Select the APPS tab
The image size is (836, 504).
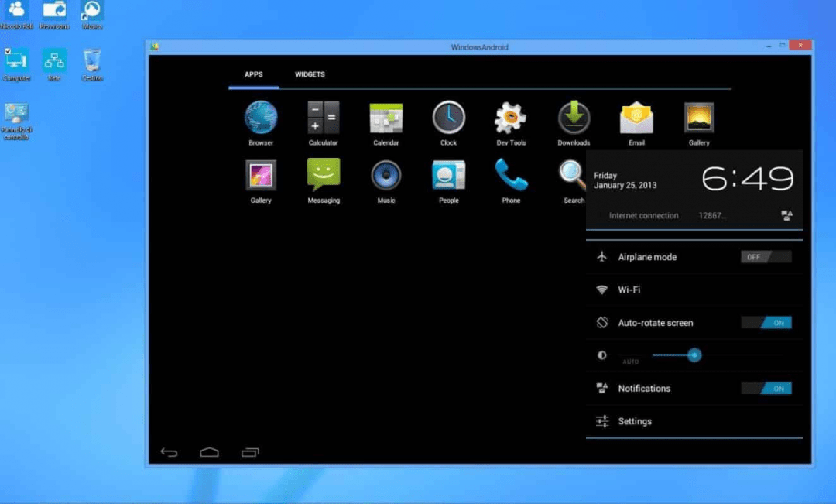point(254,75)
